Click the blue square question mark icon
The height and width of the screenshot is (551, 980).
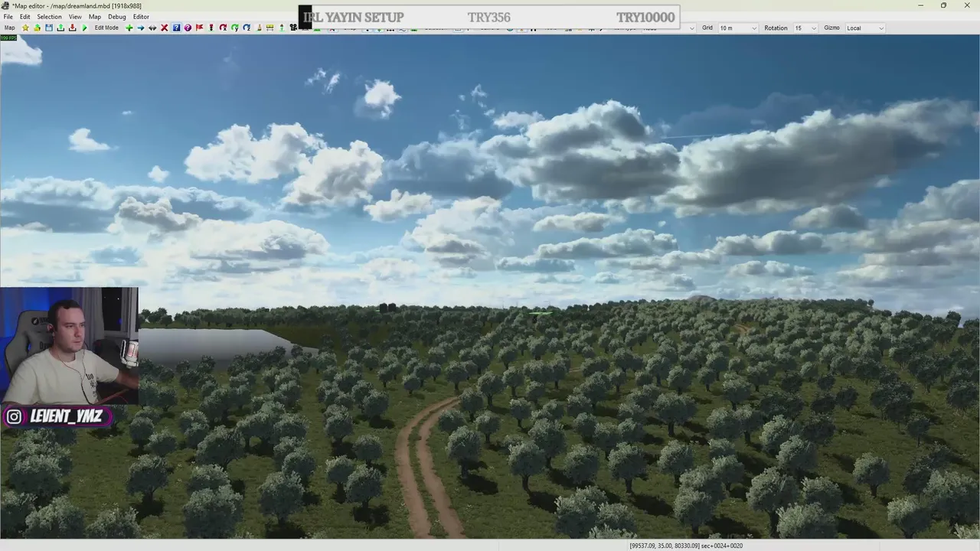pos(176,28)
